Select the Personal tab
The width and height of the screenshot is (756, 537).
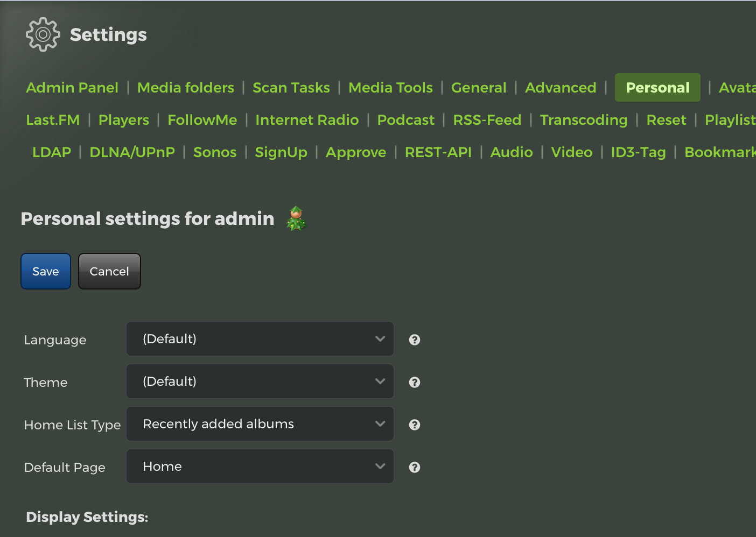(657, 88)
